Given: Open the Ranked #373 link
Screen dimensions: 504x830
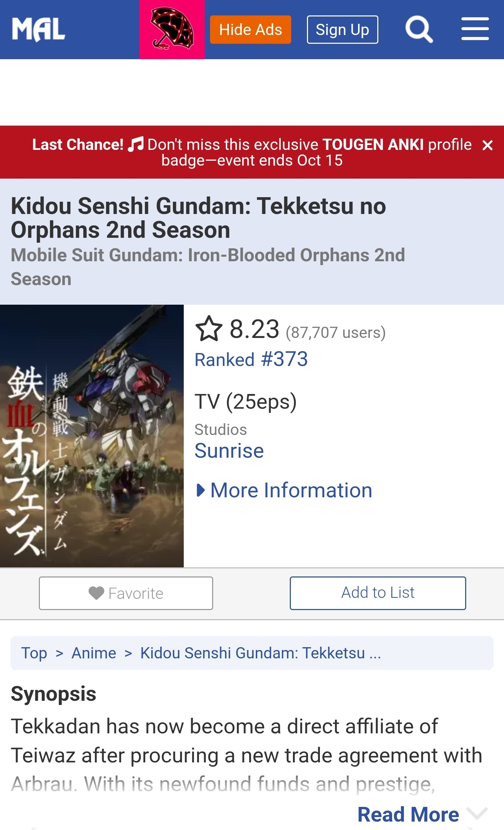Looking at the screenshot, I should 251,360.
